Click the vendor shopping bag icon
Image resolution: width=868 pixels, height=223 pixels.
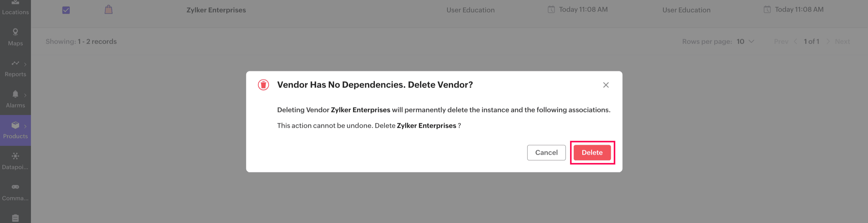click(x=108, y=10)
